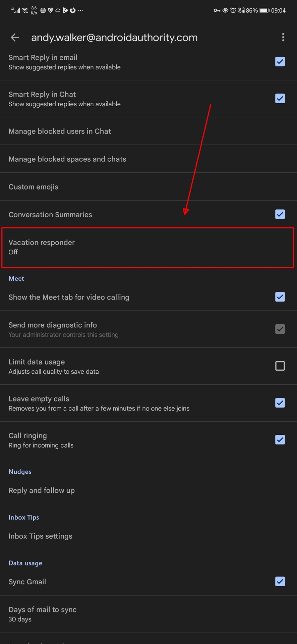The width and height of the screenshot is (297, 644).
Task: Open Custom emojis settings
Action: (x=148, y=187)
